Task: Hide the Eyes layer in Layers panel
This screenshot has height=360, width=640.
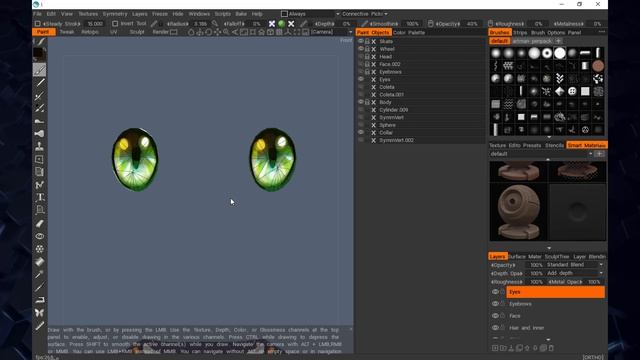Action: [495, 292]
